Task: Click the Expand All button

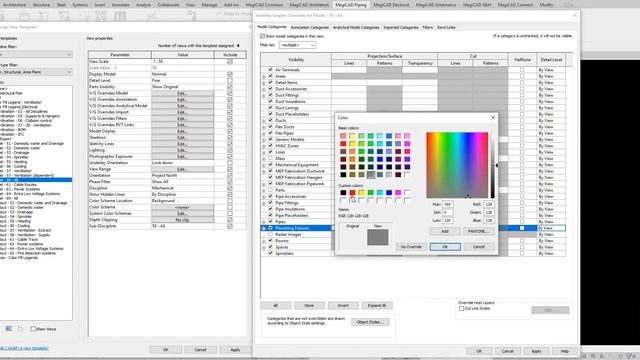Action: 376,305
